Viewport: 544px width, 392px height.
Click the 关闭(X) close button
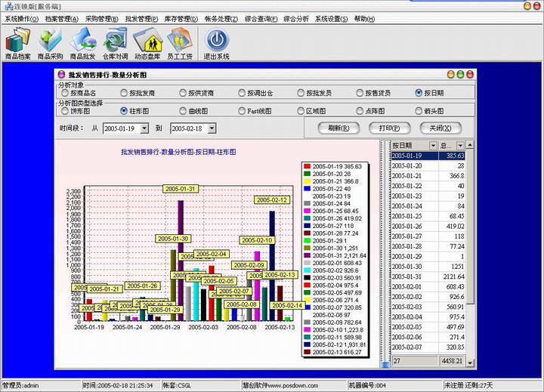click(440, 128)
